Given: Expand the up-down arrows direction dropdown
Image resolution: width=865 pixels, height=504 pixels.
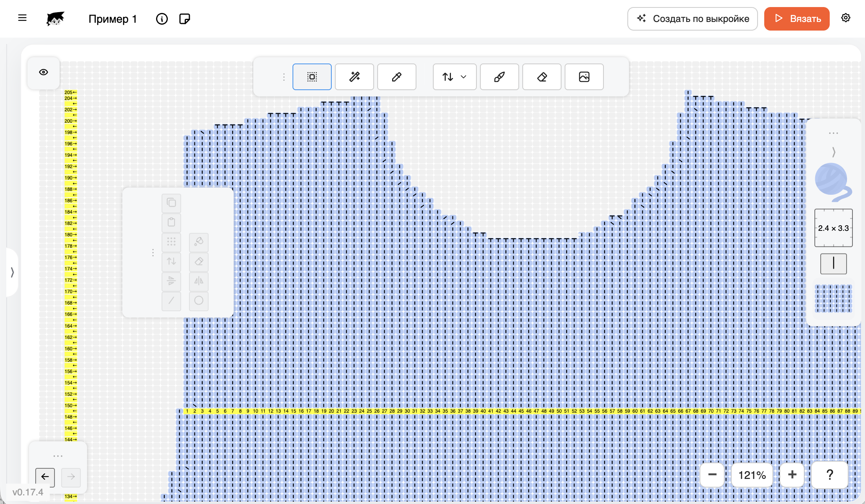Looking at the screenshot, I should click(455, 77).
